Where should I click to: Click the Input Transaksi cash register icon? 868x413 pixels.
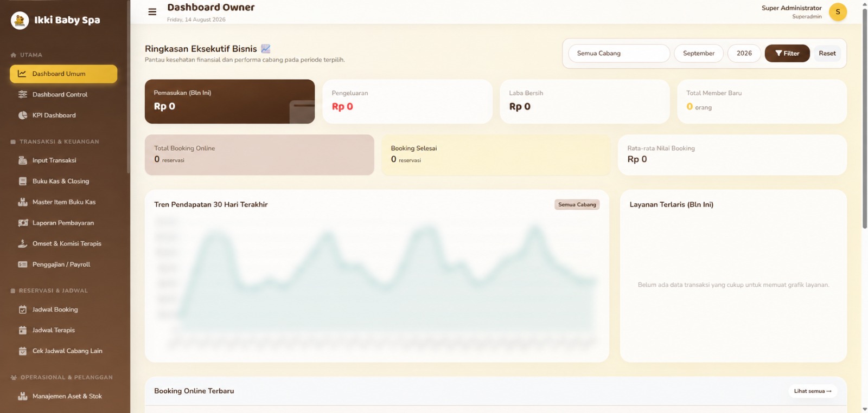click(x=23, y=160)
